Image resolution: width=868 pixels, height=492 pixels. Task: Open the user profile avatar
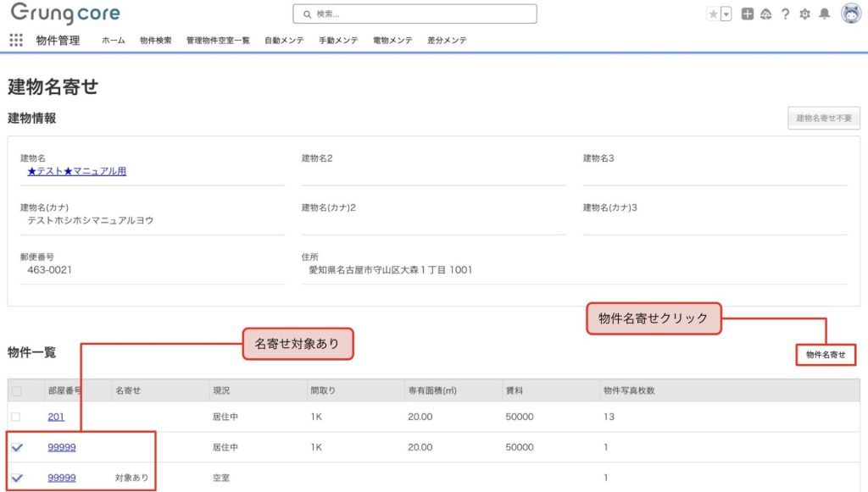[x=850, y=14]
